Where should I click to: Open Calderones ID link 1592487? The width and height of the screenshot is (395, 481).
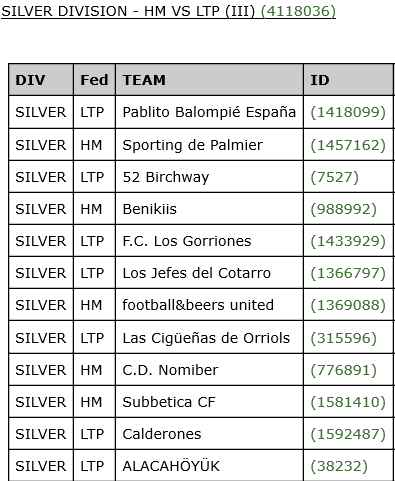coord(348,434)
